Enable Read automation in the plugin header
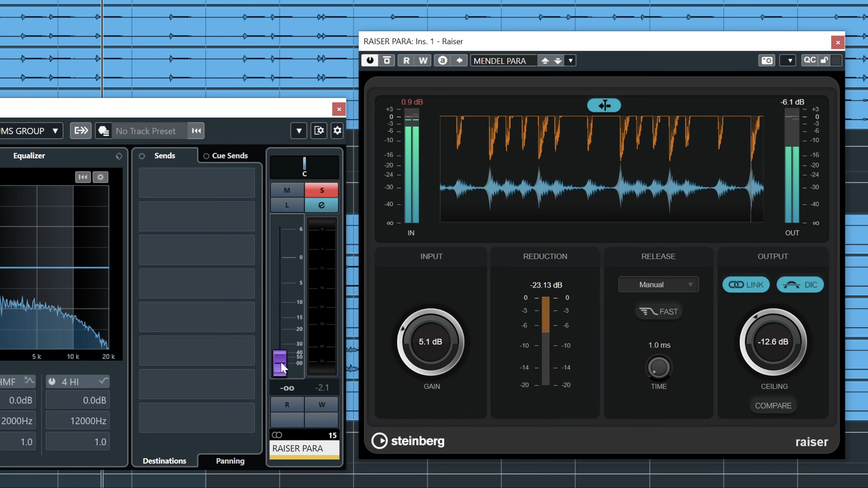The height and width of the screenshot is (488, 868). pyautogui.click(x=406, y=60)
